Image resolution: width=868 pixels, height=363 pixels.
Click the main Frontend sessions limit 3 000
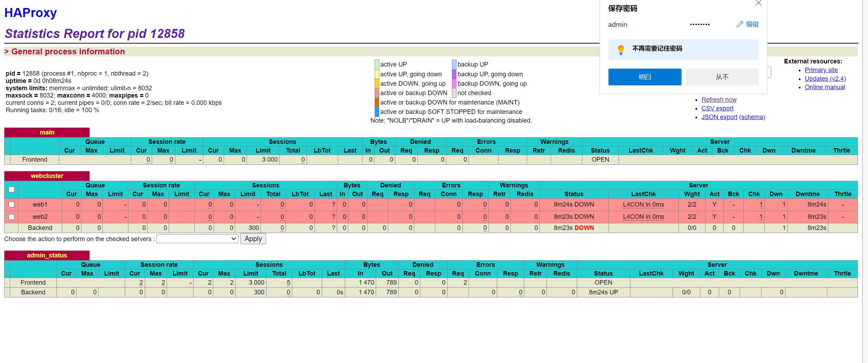coord(270,160)
